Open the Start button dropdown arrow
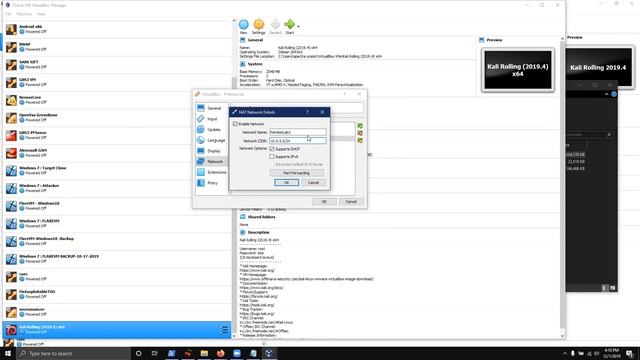 298,27
